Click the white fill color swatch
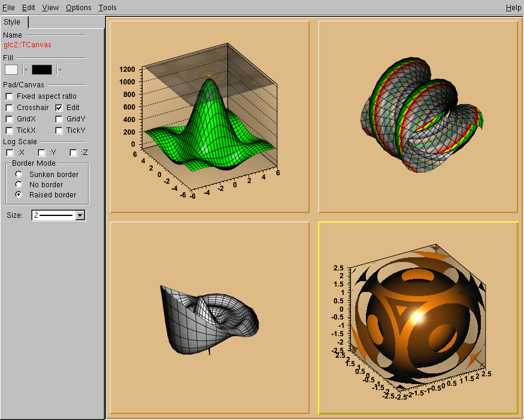The image size is (524, 420). coord(11,69)
